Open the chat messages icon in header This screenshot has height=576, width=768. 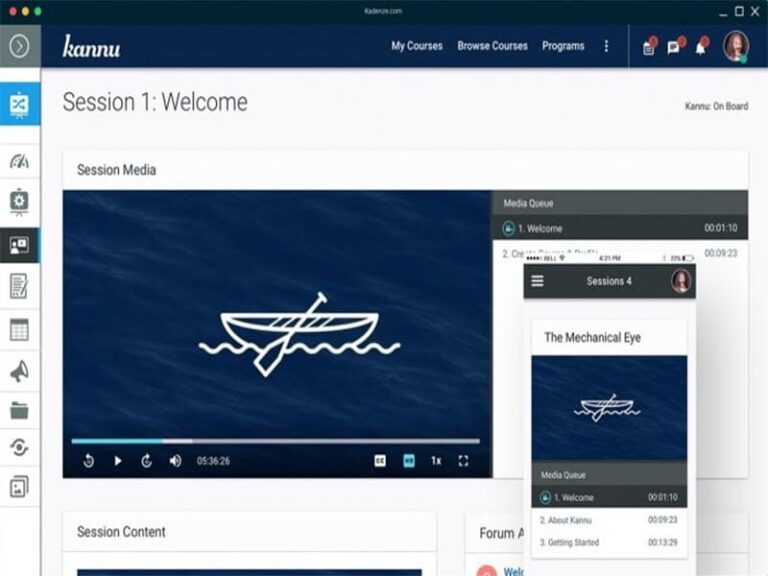pos(675,47)
